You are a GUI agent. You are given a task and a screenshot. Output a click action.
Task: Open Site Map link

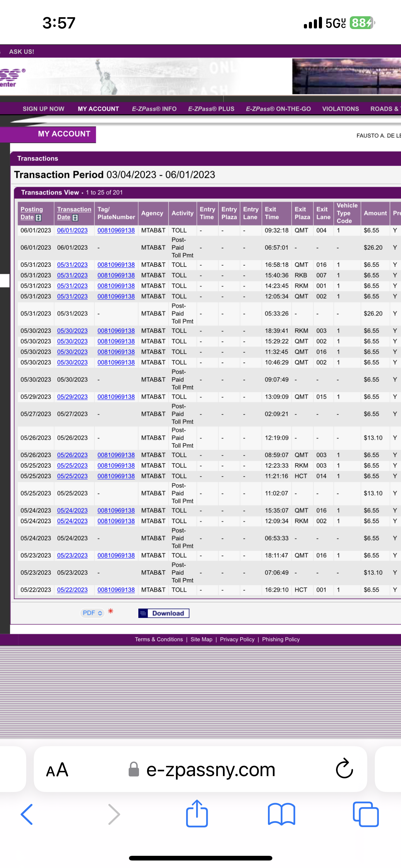201,639
